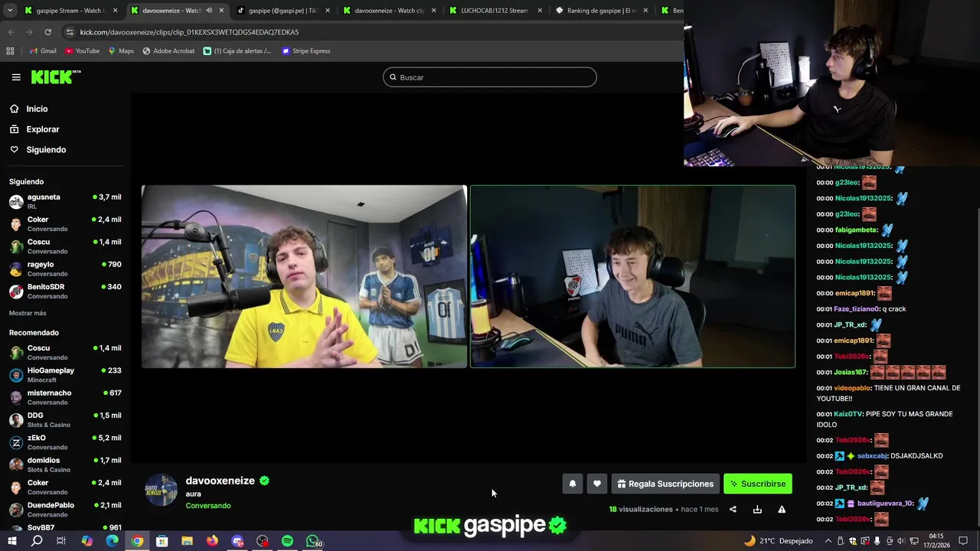Open DDG Slots & Casino channel

pos(65,419)
